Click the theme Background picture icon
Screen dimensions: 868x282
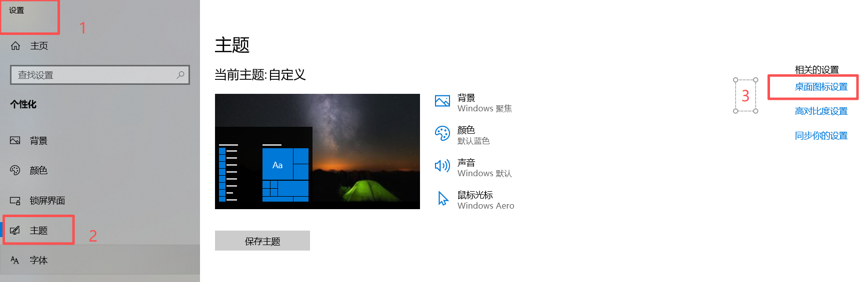pyautogui.click(x=442, y=101)
